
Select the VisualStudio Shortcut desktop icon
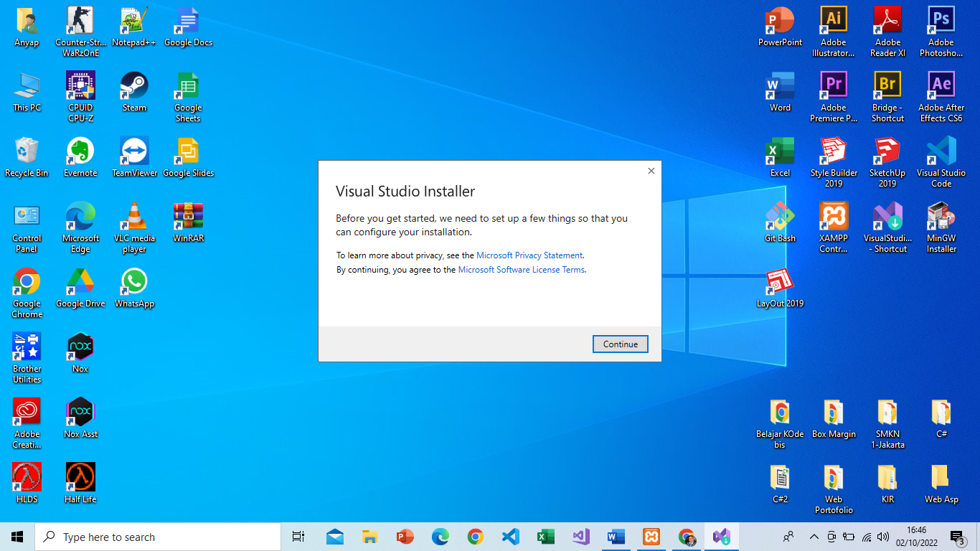(887, 228)
